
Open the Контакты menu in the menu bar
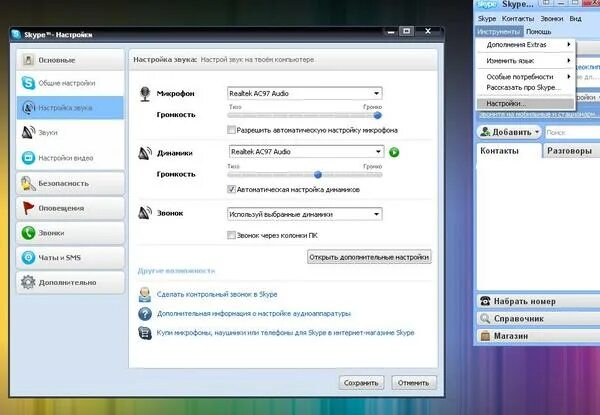coord(518,18)
